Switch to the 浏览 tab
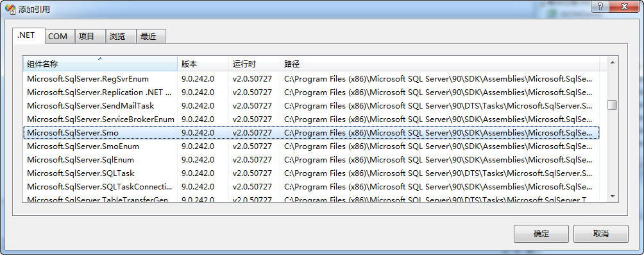The width and height of the screenshot is (644, 255). [121, 36]
